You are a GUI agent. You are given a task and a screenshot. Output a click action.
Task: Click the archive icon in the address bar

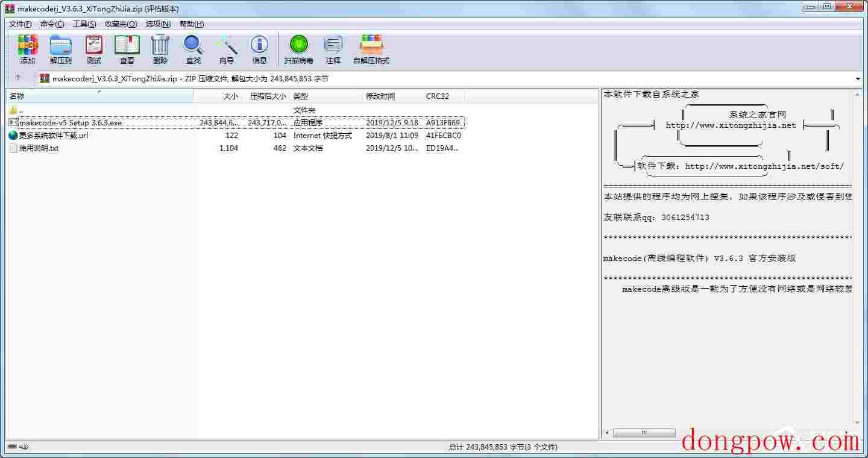pyautogui.click(x=45, y=78)
